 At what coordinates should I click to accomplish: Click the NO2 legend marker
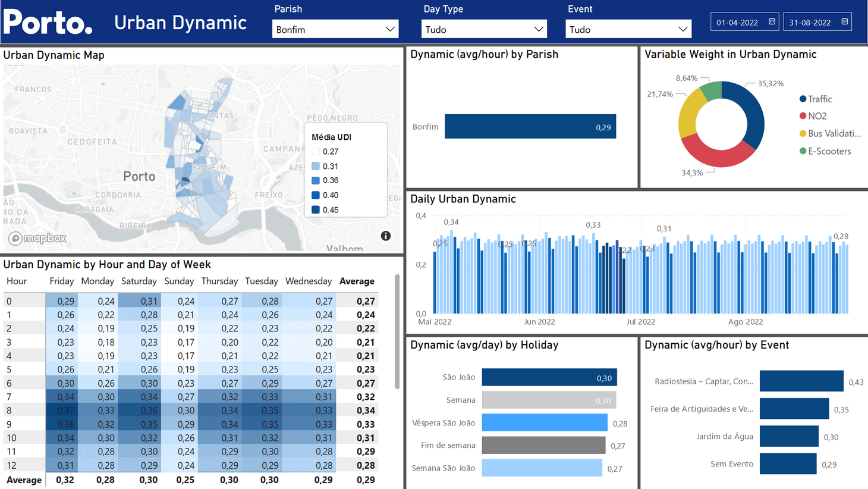click(803, 116)
